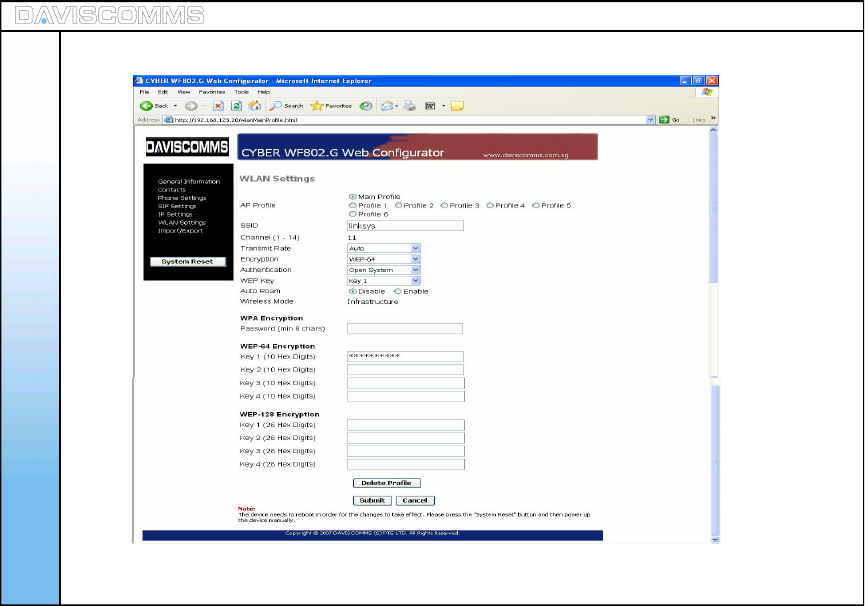Image resolution: width=865 pixels, height=606 pixels.
Task: Click the URL text in the address bar
Action: [x=236, y=120]
